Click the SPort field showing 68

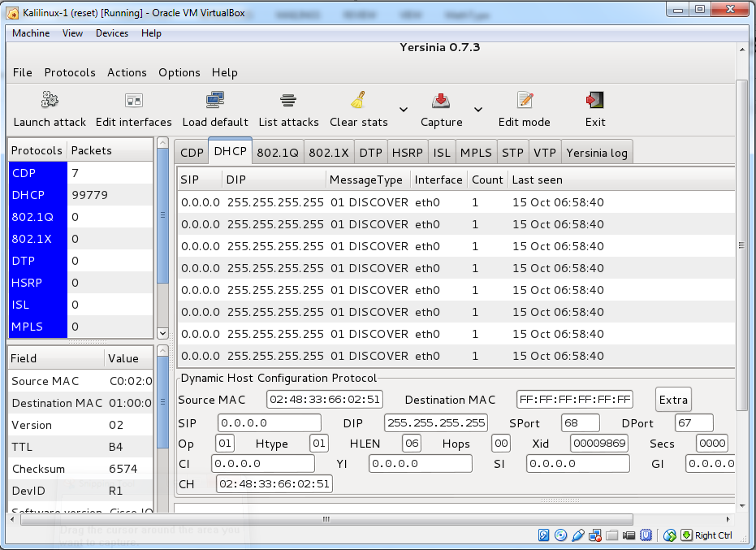[581, 423]
